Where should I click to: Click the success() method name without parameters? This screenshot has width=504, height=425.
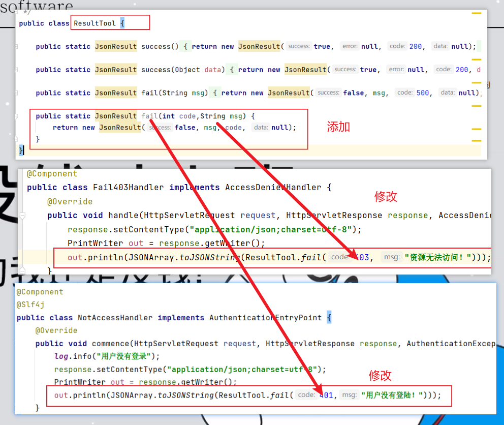pyautogui.click(x=155, y=47)
